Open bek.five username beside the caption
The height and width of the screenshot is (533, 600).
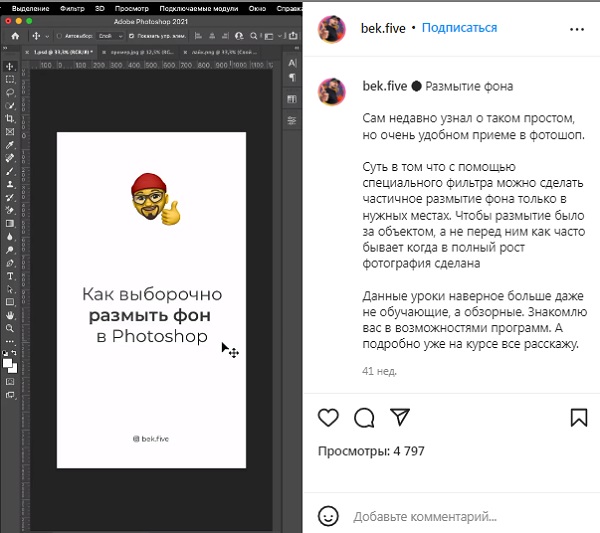(x=385, y=86)
